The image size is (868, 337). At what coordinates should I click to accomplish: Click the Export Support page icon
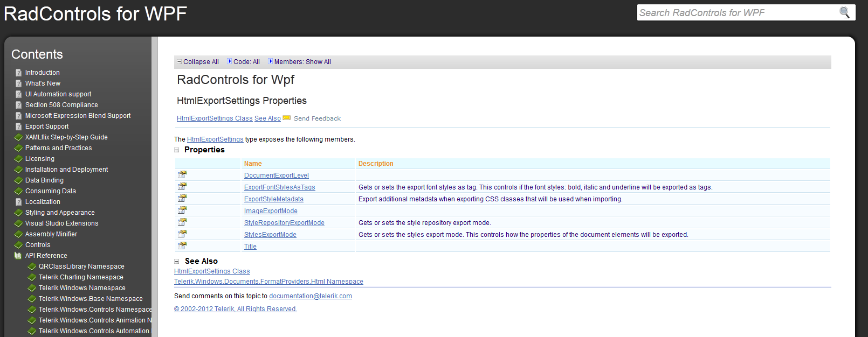pyautogui.click(x=18, y=127)
